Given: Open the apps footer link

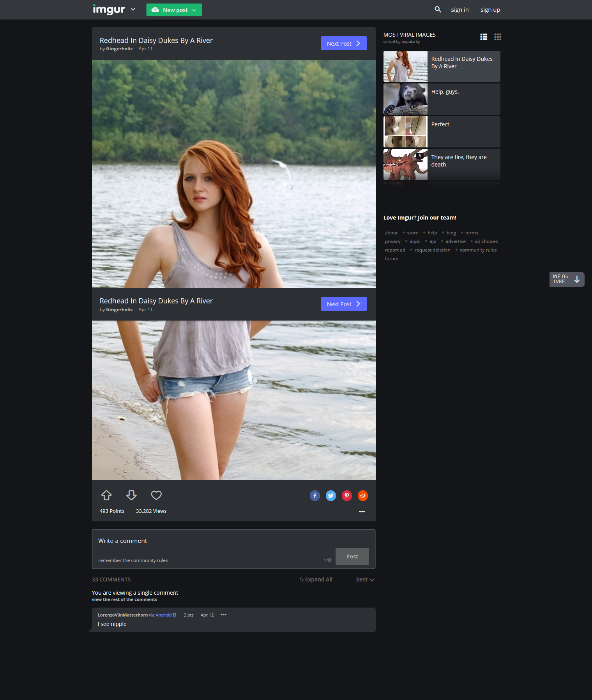Looking at the screenshot, I should [x=415, y=241].
